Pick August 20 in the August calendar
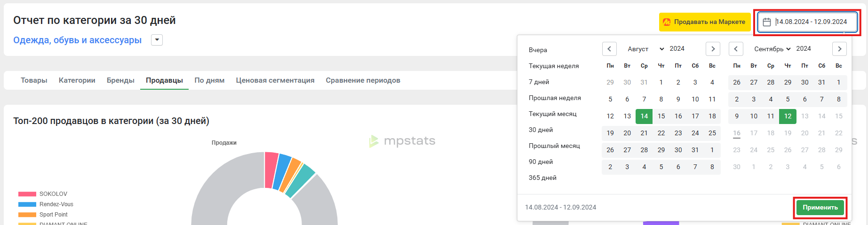 [x=627, y=133]
